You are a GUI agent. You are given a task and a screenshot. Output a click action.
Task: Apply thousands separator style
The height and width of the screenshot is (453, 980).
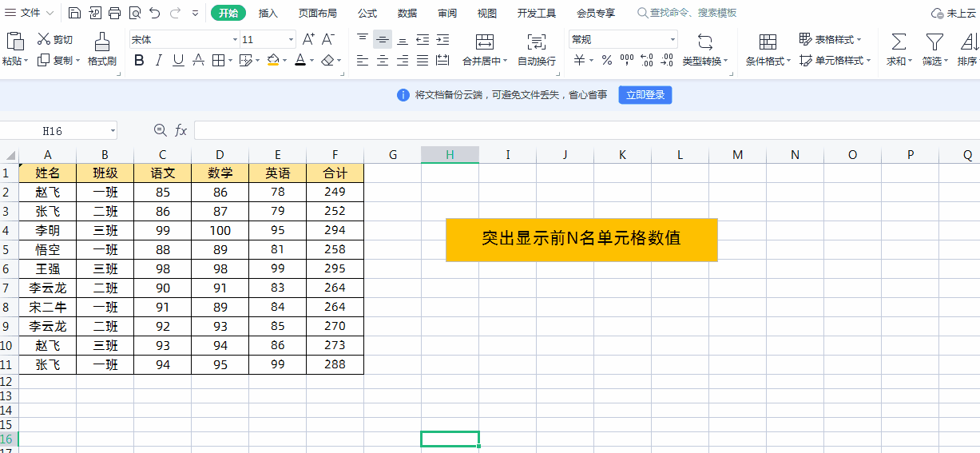(627, 60)
